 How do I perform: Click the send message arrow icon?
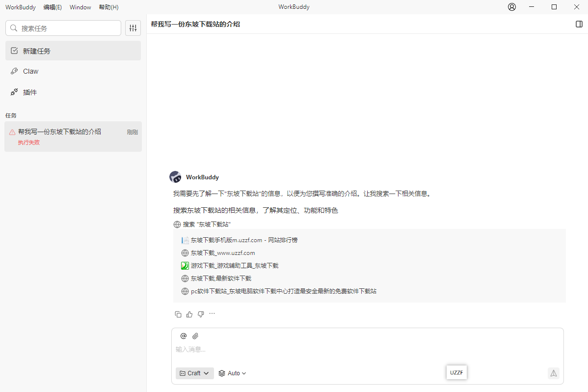click(x=554, y=373)
